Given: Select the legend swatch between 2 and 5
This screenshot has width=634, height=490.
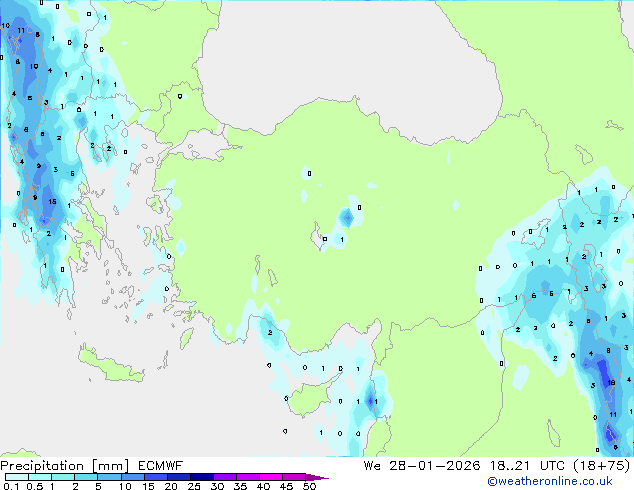Looking at the screenshot, I should tap(86, 477).
